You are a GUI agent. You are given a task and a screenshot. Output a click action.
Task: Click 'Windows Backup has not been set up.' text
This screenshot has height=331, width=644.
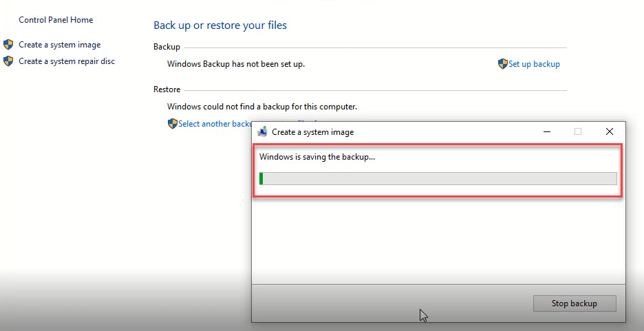236,64
